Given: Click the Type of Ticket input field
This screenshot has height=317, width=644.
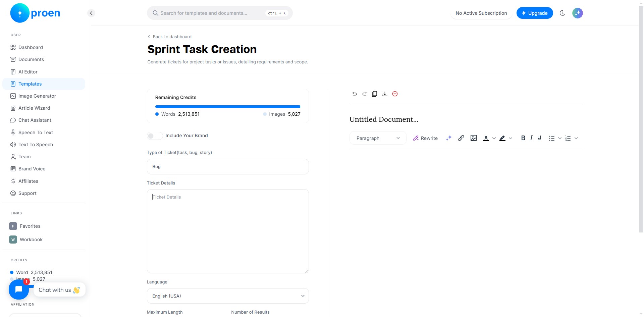Looking at the screenshot, I should (228, 167).
